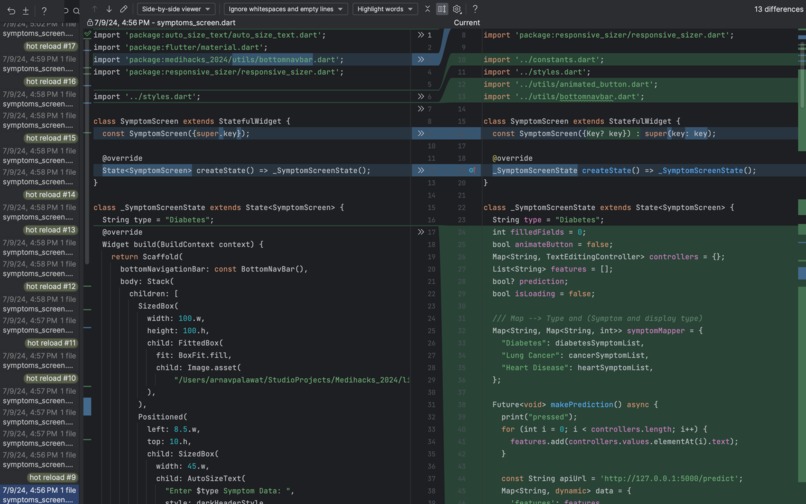This screenshot has height=504, width=806.
Task: Click import '../constants.dart' in right pane
Action: 544,60
